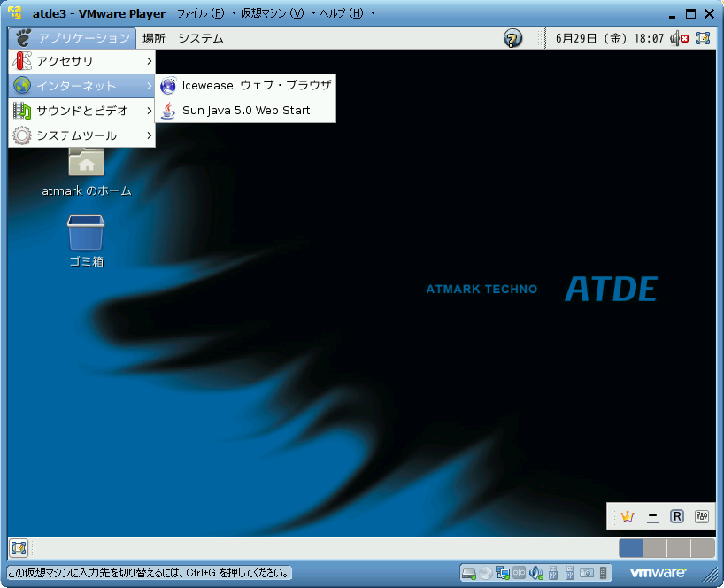Expand the システムツール submenu
The width and height of the screenshot is (724, 588).
coord(81,135)
